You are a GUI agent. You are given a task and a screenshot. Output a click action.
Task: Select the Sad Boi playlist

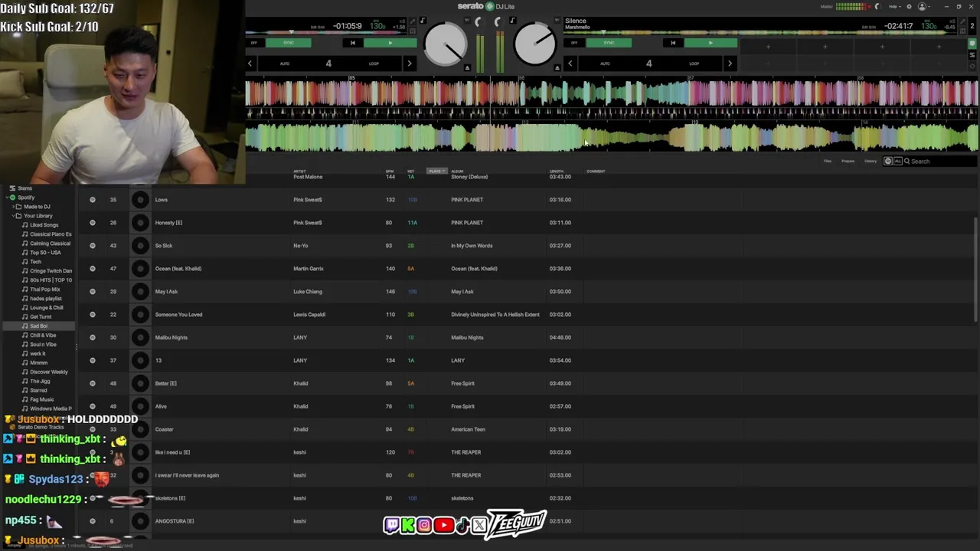pos(38,326)
